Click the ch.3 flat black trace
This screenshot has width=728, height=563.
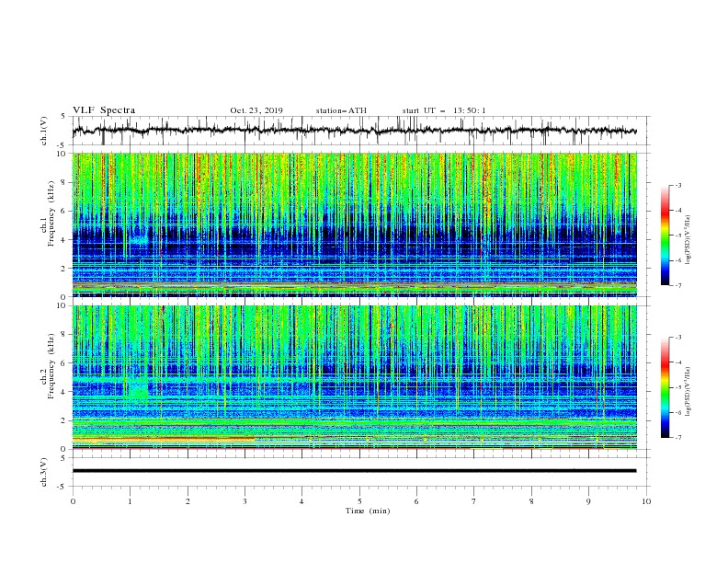354,471
